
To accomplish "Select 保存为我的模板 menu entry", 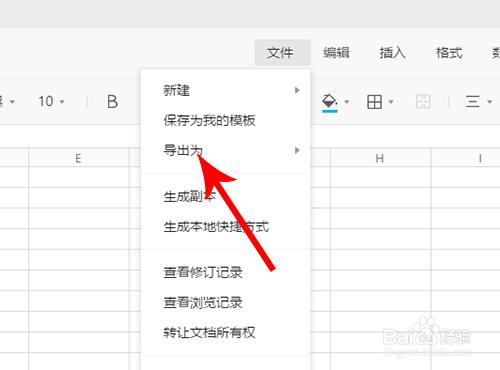I will (226, 120).
